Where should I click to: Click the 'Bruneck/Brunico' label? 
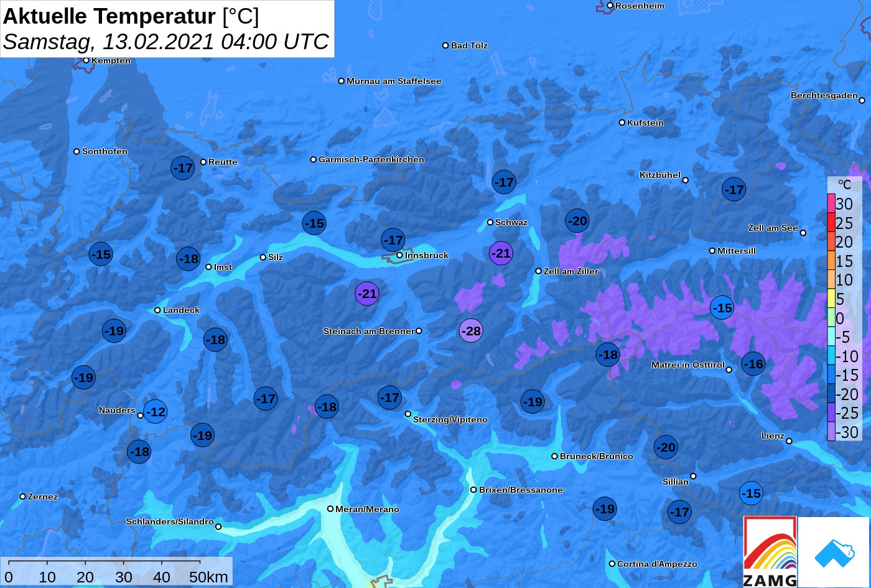click(597, 456)
